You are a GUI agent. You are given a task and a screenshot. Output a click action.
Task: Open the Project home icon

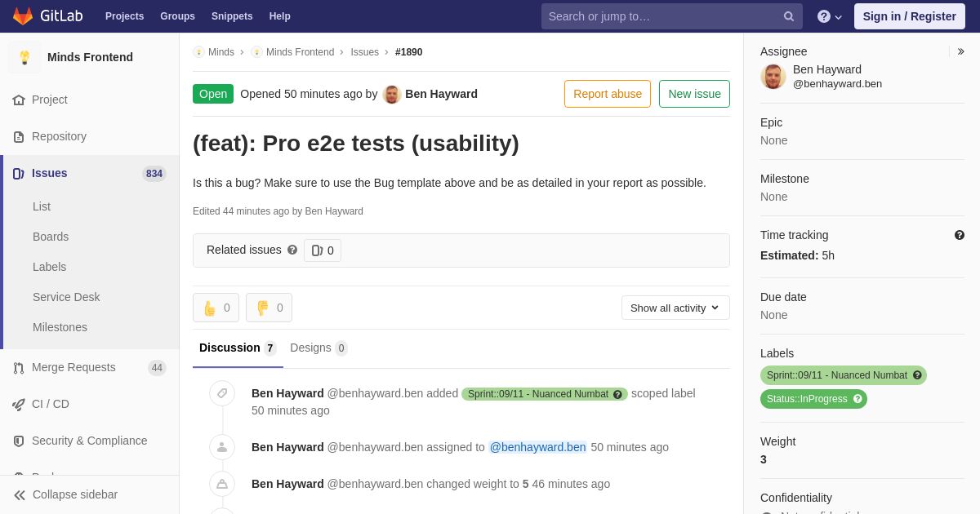click(19, 100)
